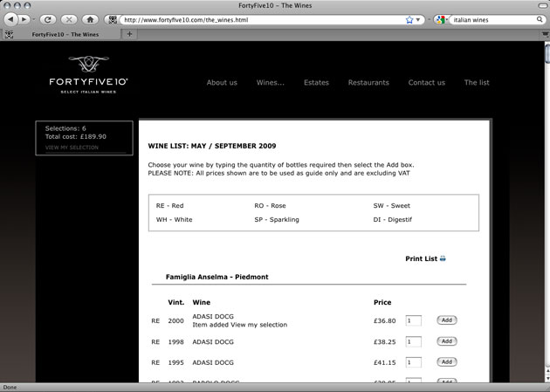
Task: Click the 'Famiglia Anselma - Piedmont' heading
Action: [x=217, y=277]
